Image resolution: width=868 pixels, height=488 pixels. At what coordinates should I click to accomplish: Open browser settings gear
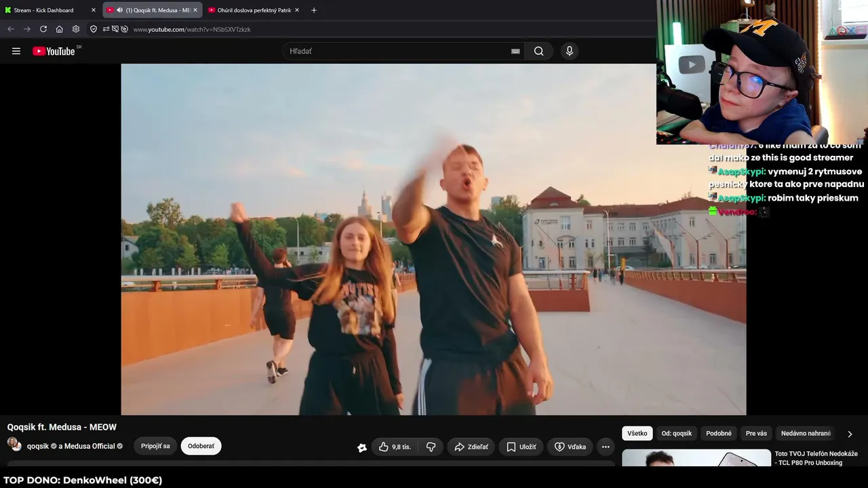pos(76,29)
